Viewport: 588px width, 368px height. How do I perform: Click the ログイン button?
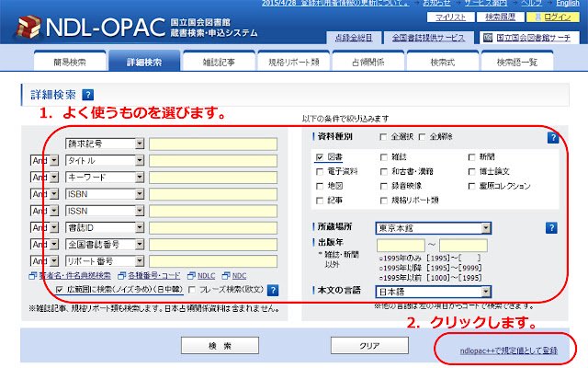coord(552,17)
